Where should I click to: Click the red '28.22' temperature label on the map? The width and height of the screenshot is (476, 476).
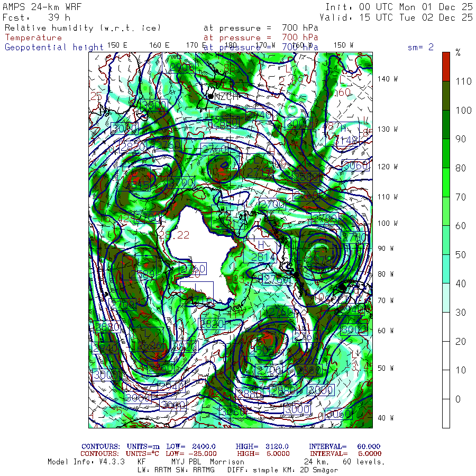coord(174,235)
